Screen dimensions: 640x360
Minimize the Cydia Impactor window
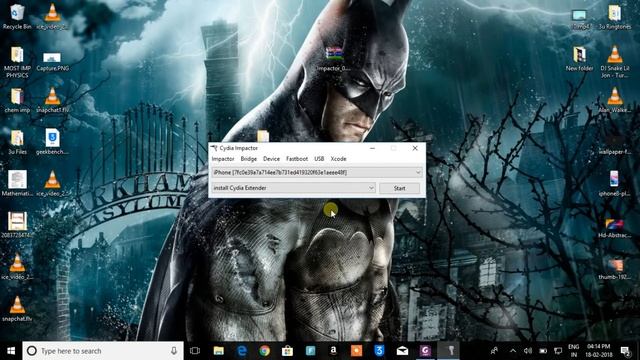click(372, 148)
